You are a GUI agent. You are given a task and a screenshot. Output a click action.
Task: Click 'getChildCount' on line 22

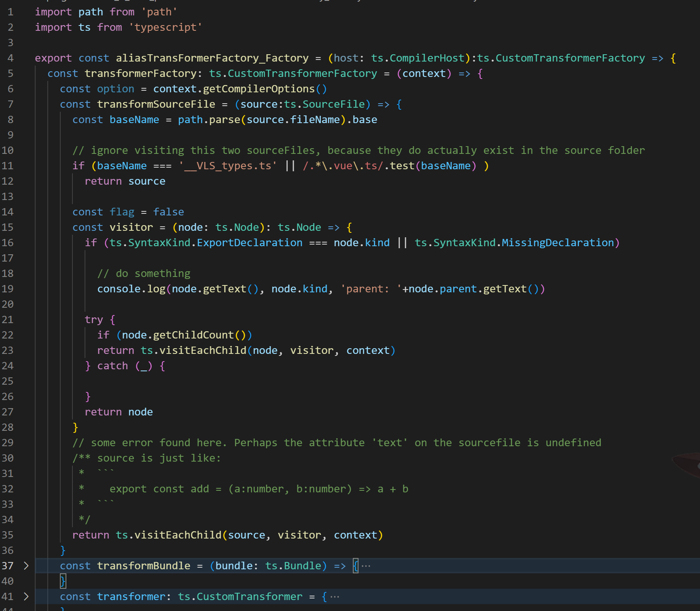pos(193,335)
